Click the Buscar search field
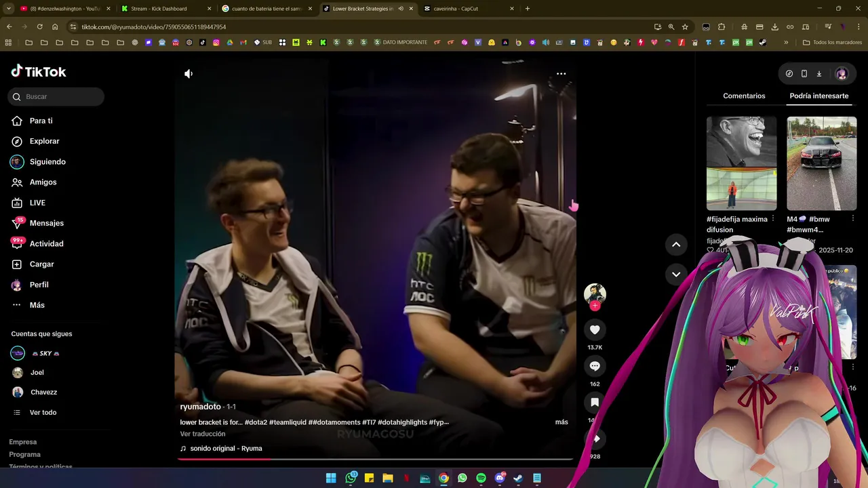This screenshot has height=488, width=868. 56,97
